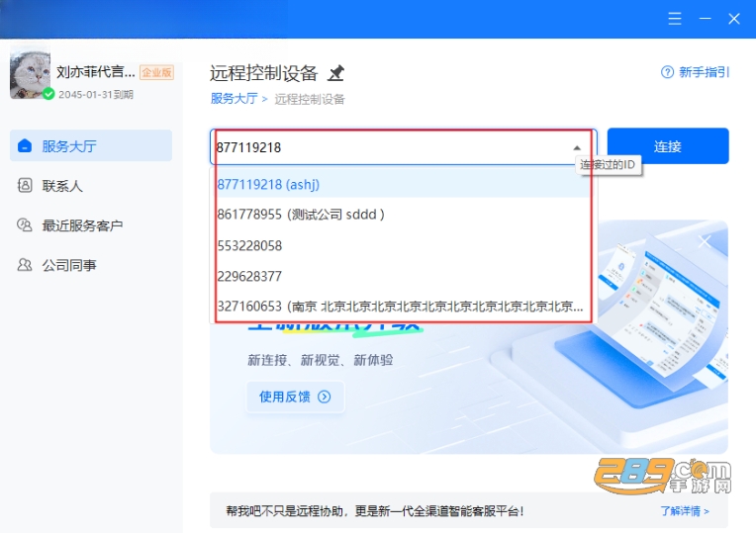Click the pin icon beside 远程控制设备
The width and height of the screenshot is (756, 533).
(336, 73)
